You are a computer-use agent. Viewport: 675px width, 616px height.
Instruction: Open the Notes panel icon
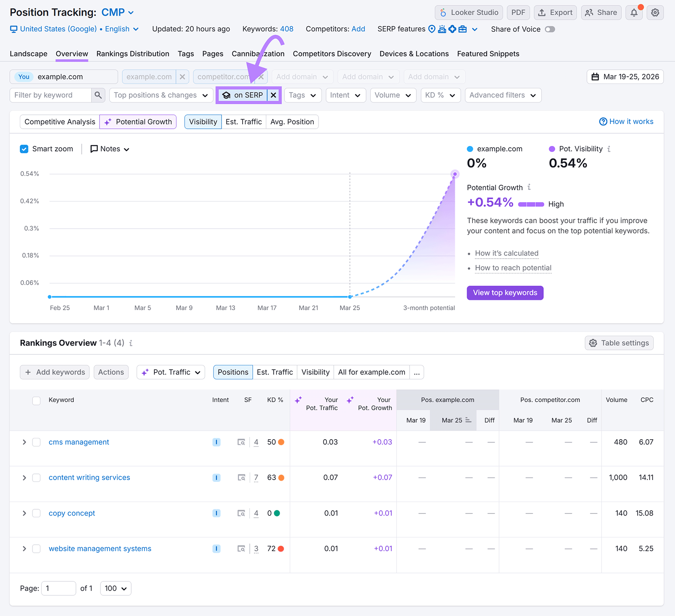(94, 149)
